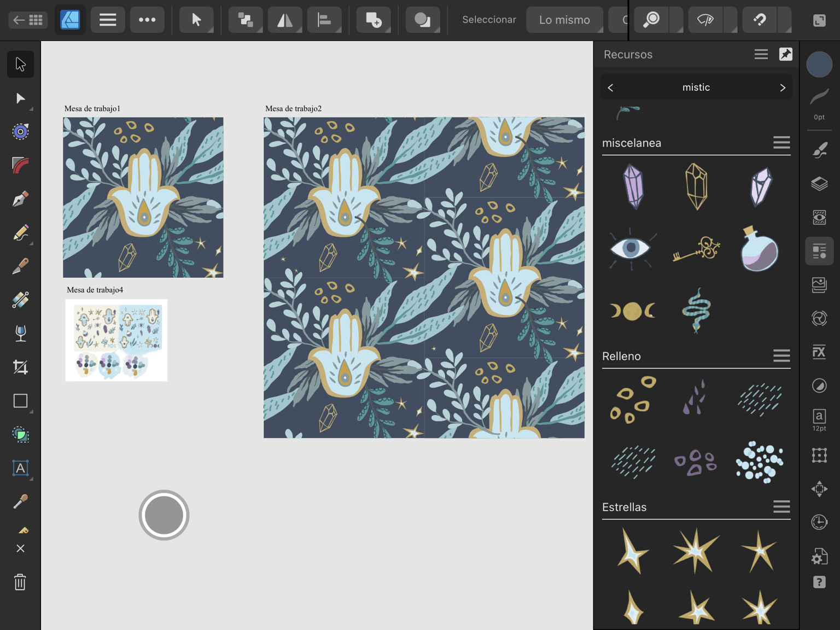
Task: Select the golden key asset
Action: (696, 249)
